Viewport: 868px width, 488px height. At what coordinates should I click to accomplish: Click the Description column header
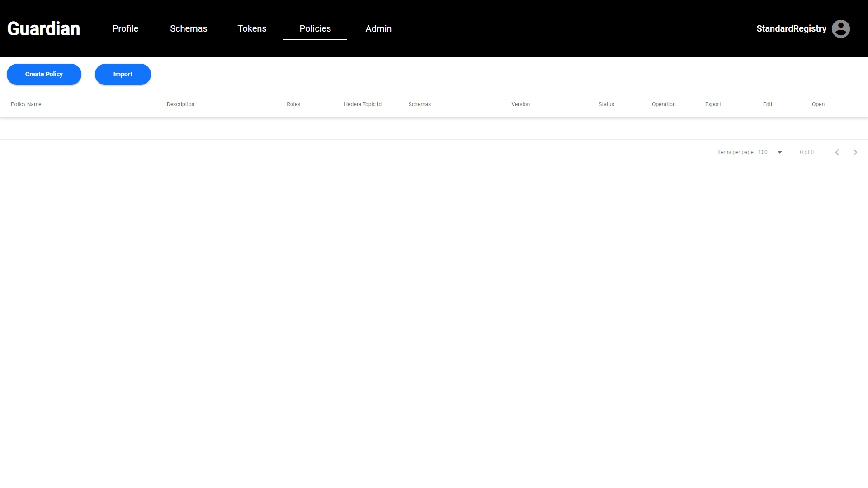pos(180,104)
